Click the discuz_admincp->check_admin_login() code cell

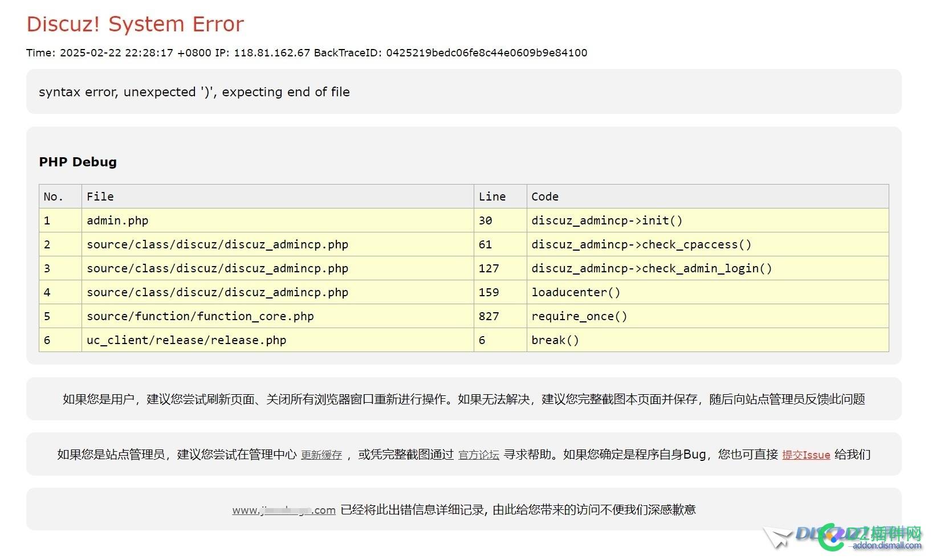click(707, 268)
